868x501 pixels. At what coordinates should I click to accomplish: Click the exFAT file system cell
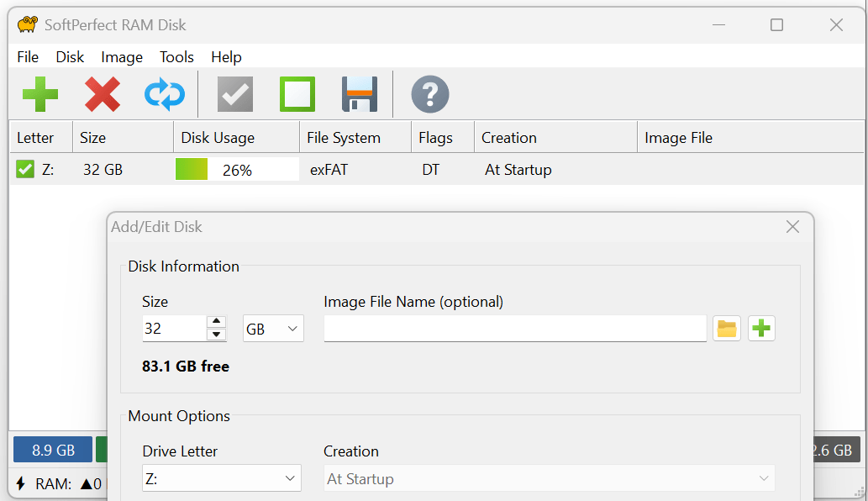329,170
